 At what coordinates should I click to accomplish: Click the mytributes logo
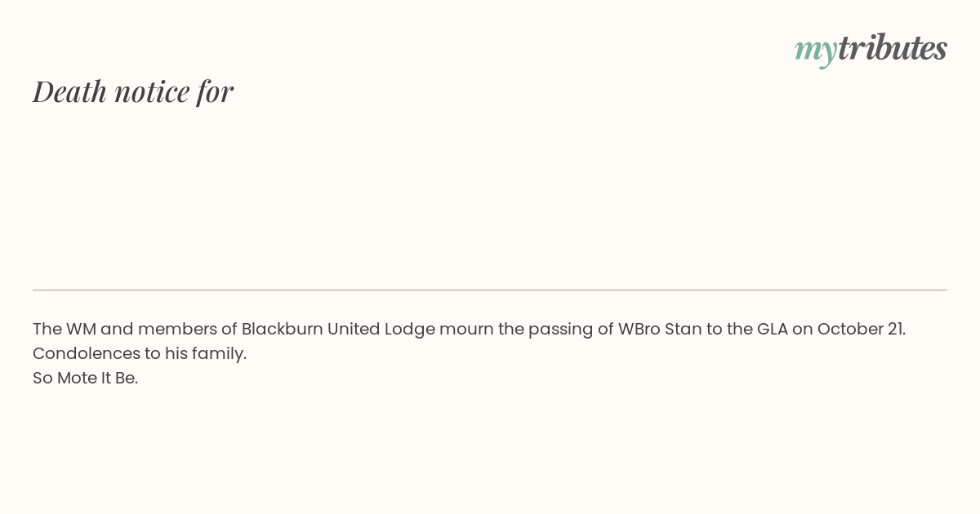tap(871, 48)
